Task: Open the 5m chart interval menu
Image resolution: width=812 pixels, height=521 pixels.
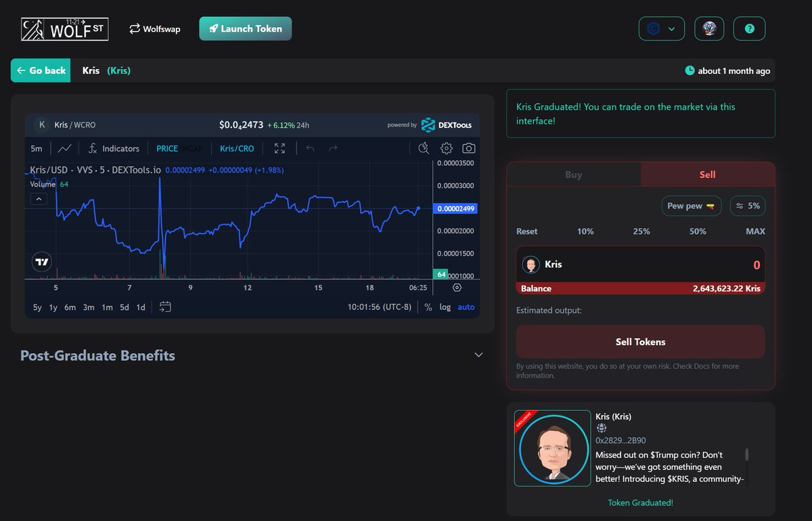Action: (37, 148)
